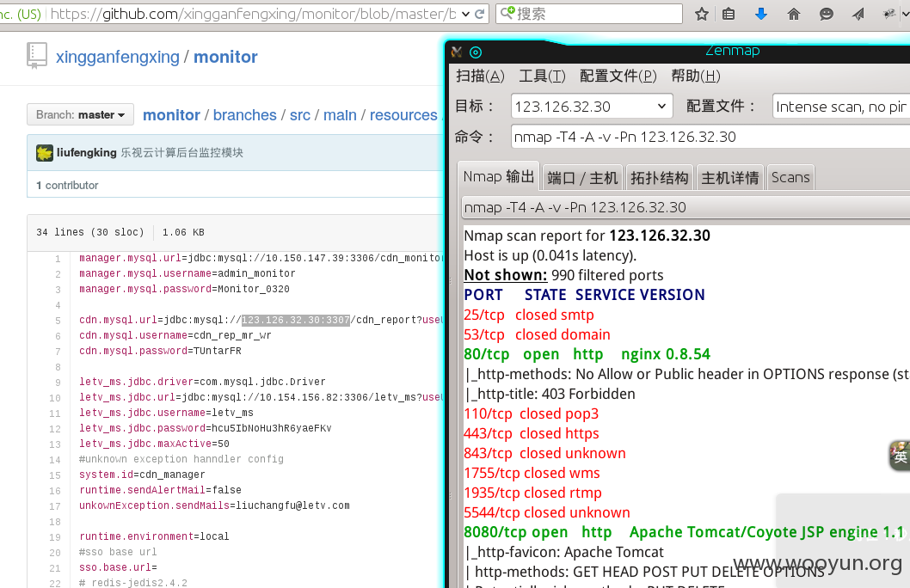
Task: Click main in the file breadcrumb
Action: [x=340, y=115]
